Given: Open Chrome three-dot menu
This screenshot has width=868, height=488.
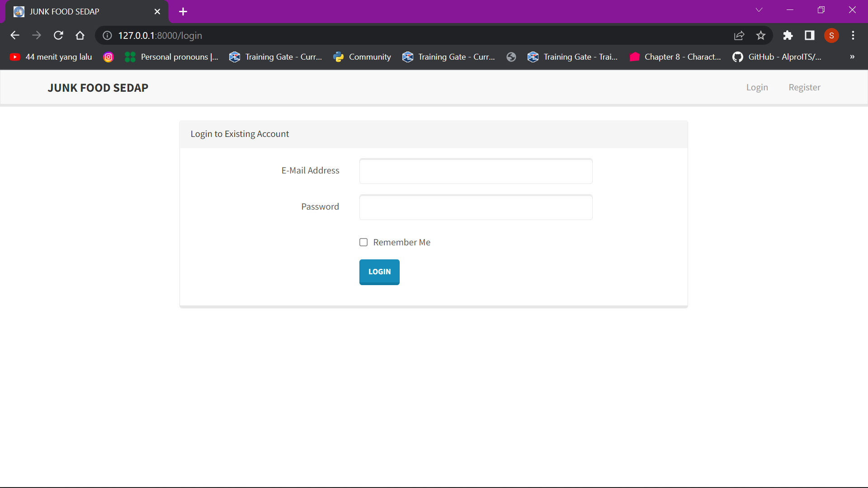Looking at the screenshot, I should point(853,35).
